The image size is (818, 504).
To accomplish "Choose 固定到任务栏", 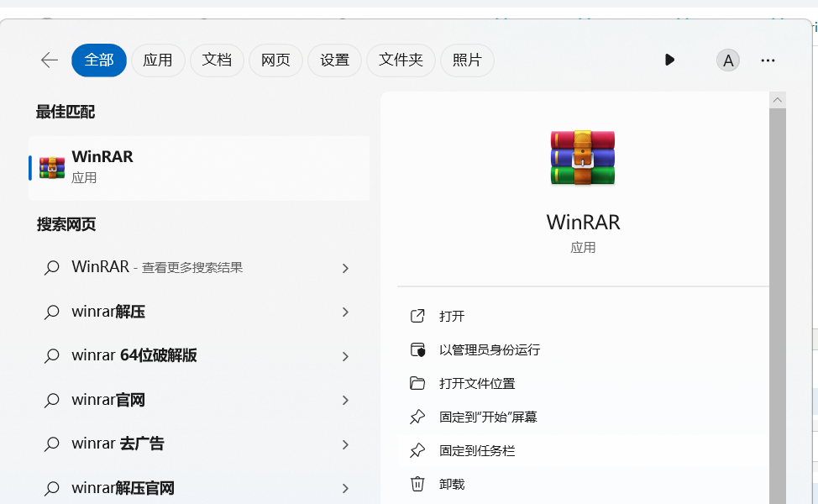I will (x=583, y=450).
